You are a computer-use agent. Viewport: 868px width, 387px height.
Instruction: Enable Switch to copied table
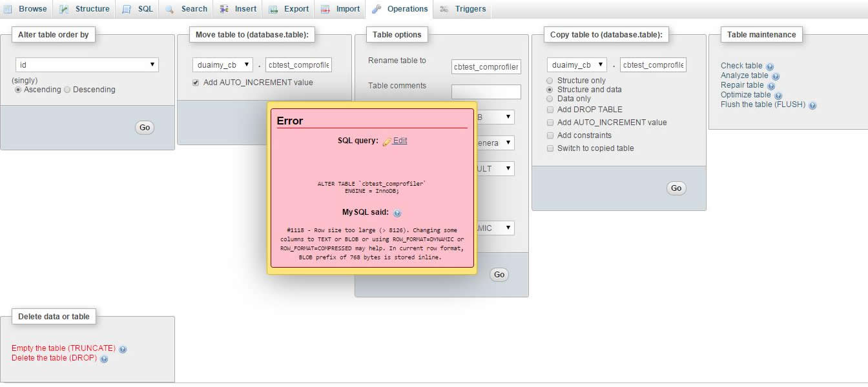[550, 148]
